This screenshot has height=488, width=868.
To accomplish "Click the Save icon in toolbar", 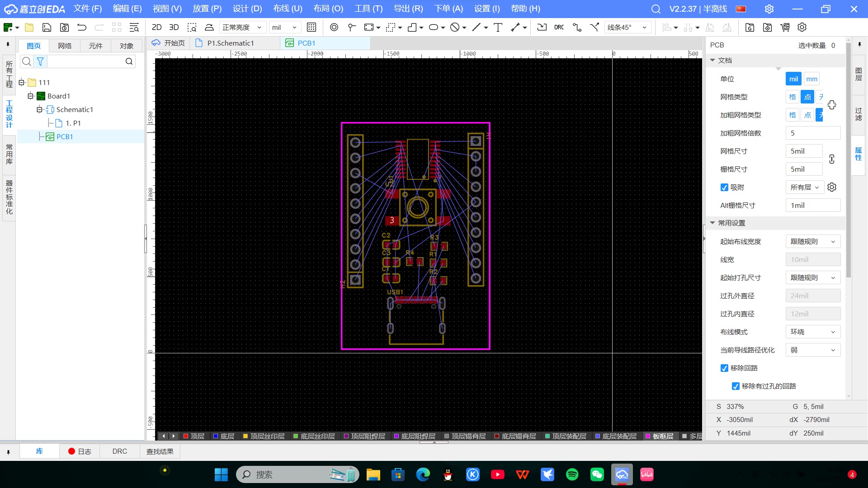I will pyautogui.click(x=47, y=28).
